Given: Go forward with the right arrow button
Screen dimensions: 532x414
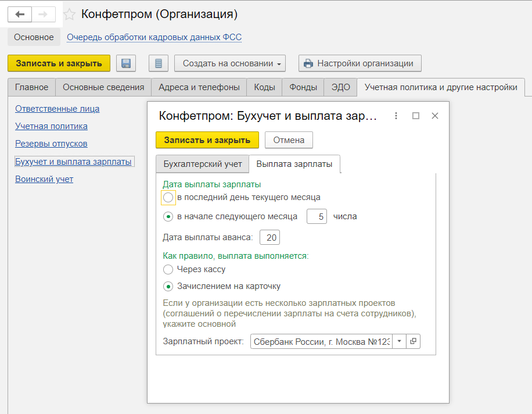Looking at the screenshot, I should tap(44, 15).
